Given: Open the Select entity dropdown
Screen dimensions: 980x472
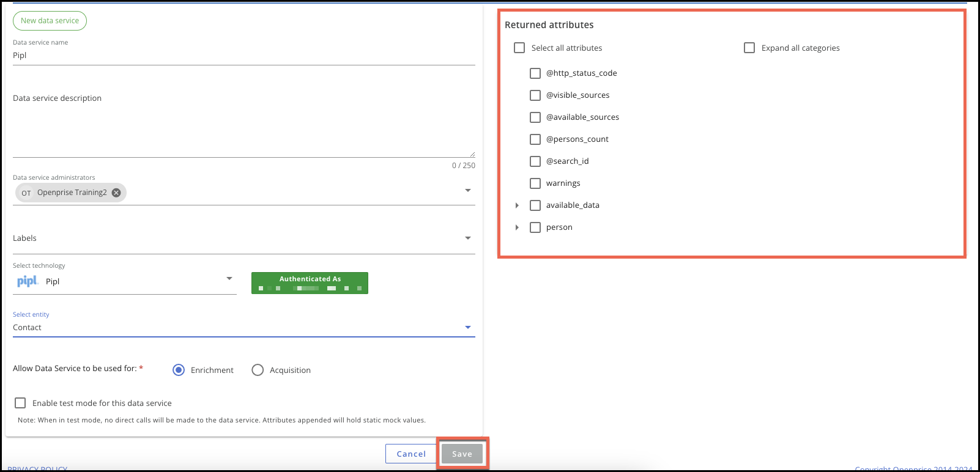Looking at the screenshot, I should coord(468,327).
